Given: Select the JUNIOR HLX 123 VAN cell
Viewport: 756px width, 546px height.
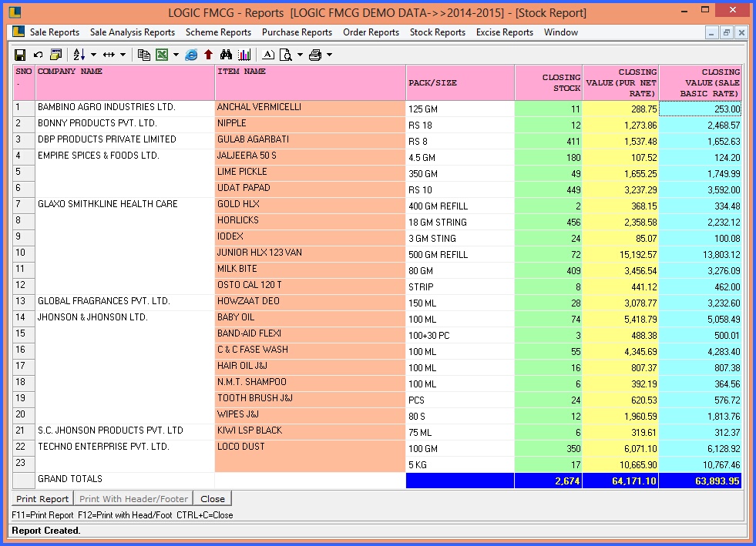Looking at the screenshot, I should coord(311,254).
